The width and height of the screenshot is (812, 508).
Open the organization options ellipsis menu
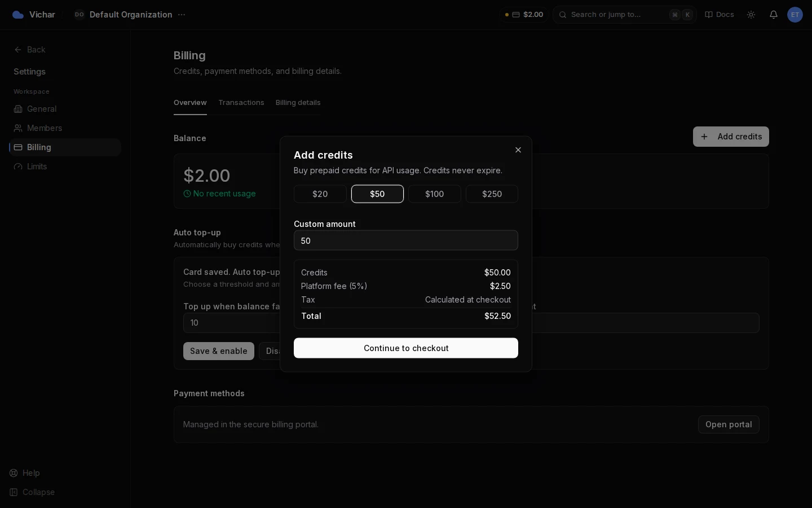click(182, 15)
